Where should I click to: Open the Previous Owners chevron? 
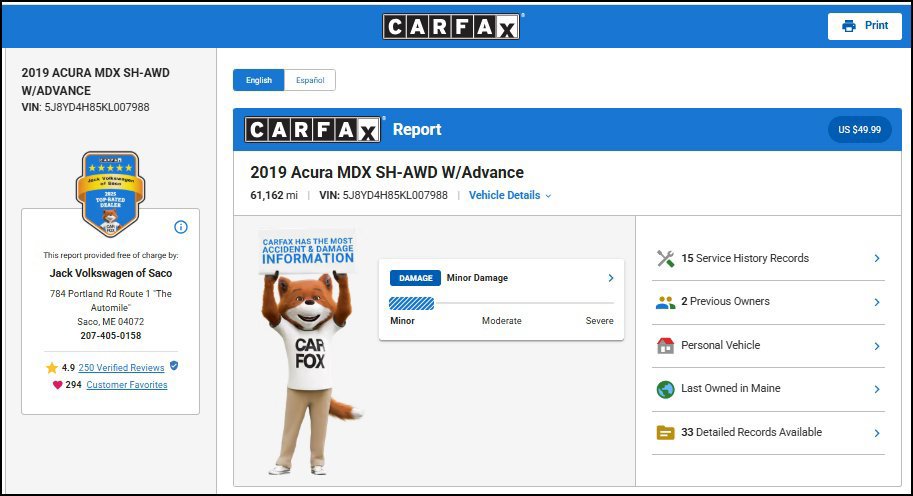877,302
